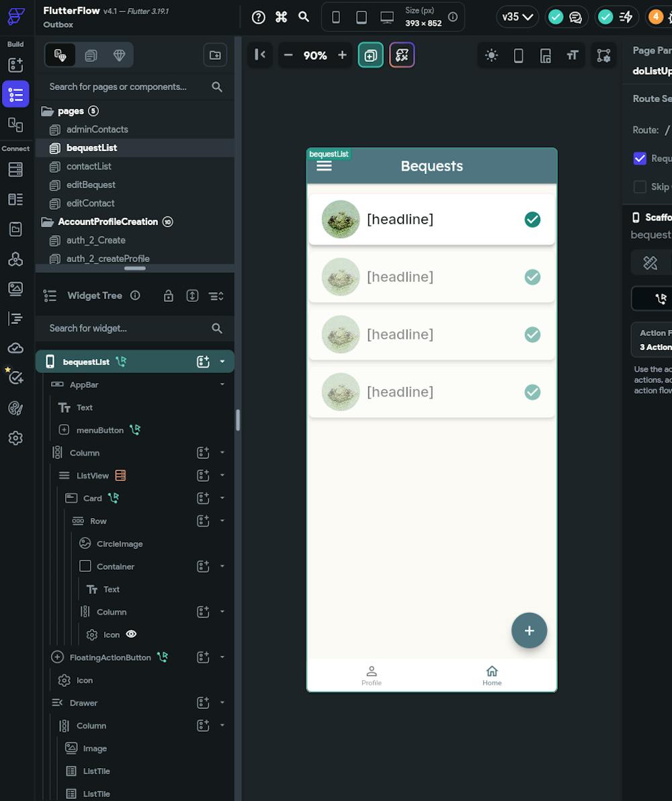Collapse the ListView tree node
Viewport: 672px width, 801px height.
point(222,475)
